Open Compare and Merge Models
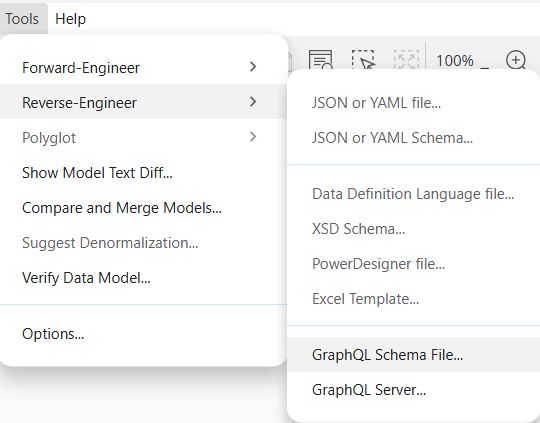 click(x=143, y=208)
